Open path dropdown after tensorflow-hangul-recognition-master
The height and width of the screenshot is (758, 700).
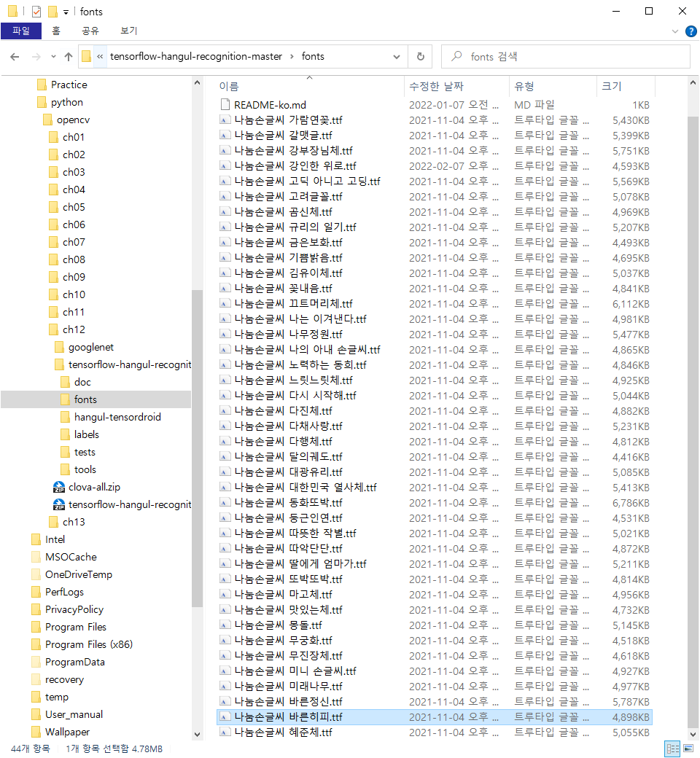pyautogui.click(x=292, y=57)
